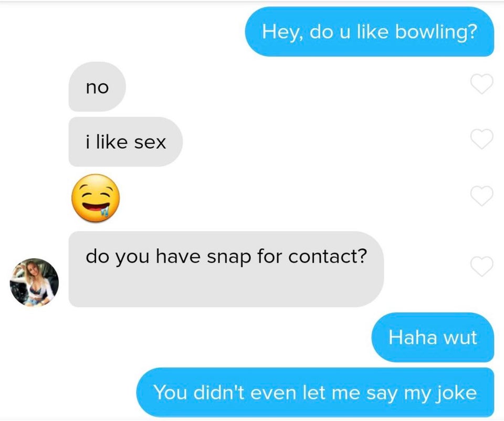504x421 pixels.
Task: Tap heart next to "i like sex" message
Action: [481, 139]
